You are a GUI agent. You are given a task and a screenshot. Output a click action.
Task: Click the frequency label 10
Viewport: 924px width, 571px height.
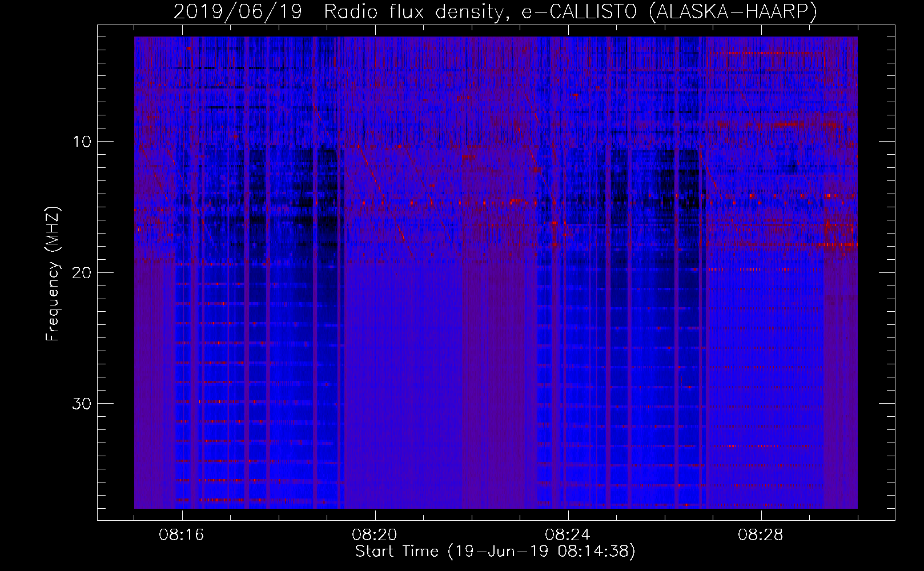[82, 142]
